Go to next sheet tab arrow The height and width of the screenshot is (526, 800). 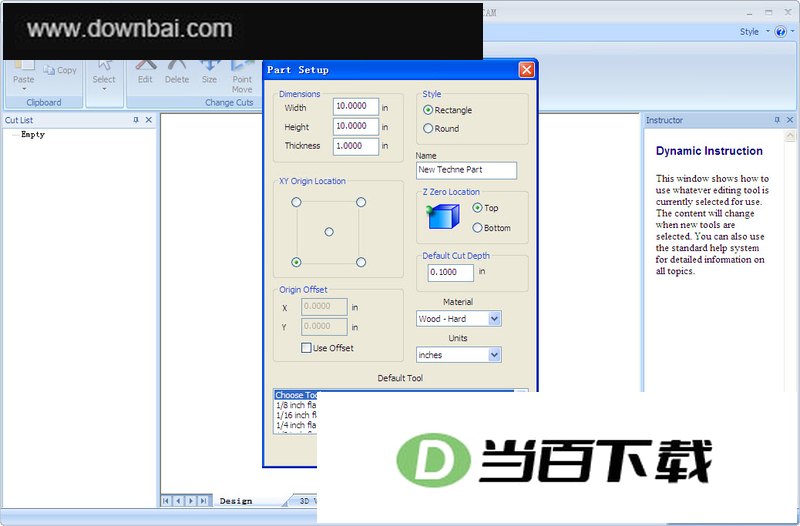(191, 500)
